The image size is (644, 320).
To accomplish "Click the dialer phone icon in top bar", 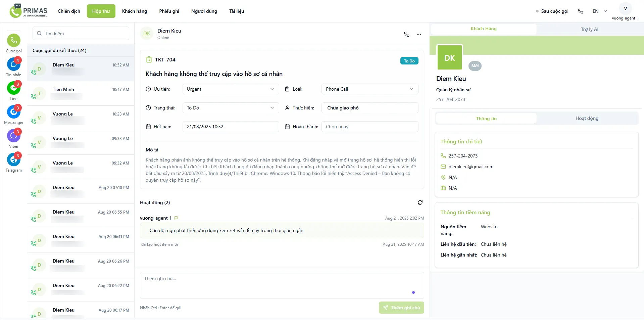I will 581,11.
